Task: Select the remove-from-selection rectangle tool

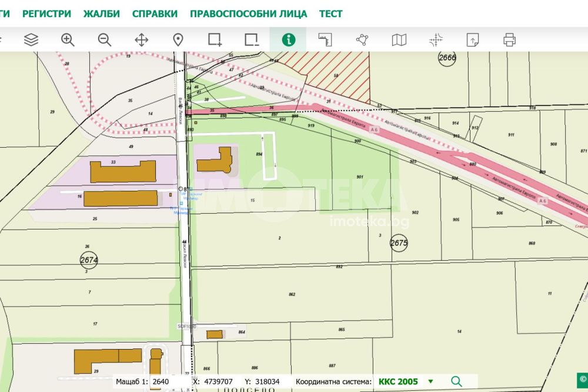Action: pyautogui.click(x=251, y=39)
